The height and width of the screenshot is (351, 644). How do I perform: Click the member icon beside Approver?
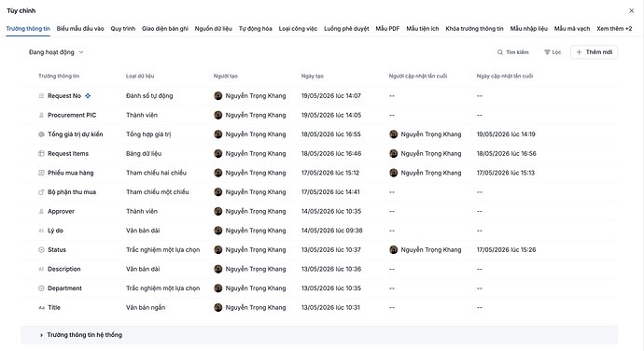tap(41, 211)
